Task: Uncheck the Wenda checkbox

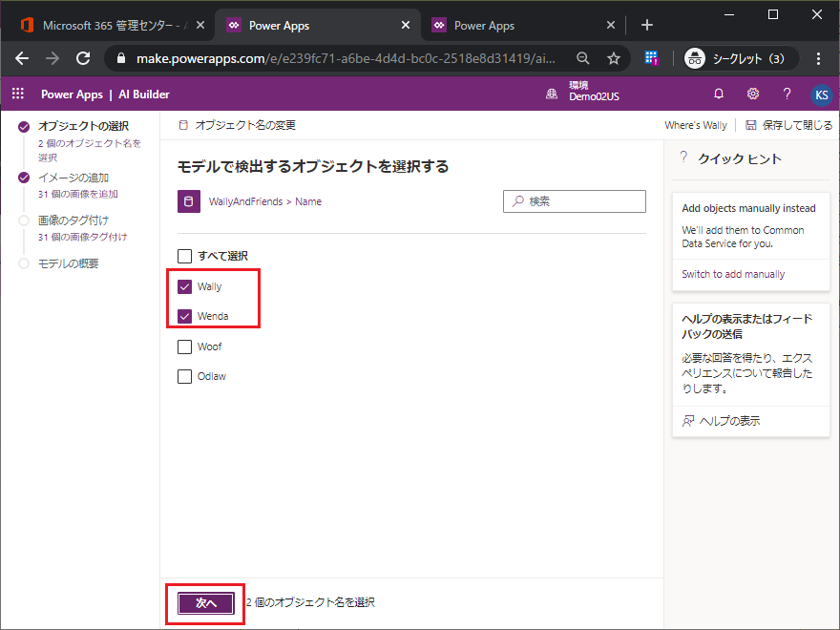Action: tap(184, 316)
